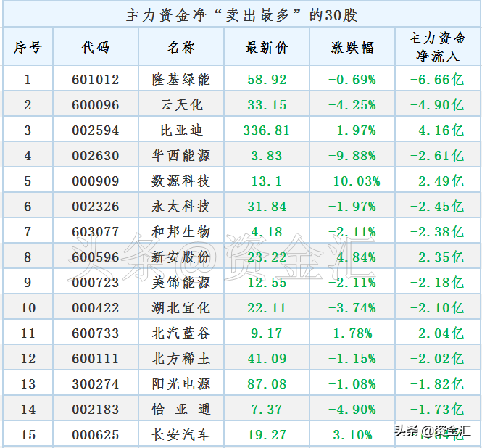This screenshot has width=482, height=448.
Task: Click stock name 云天化
Action: pos(181,105)
